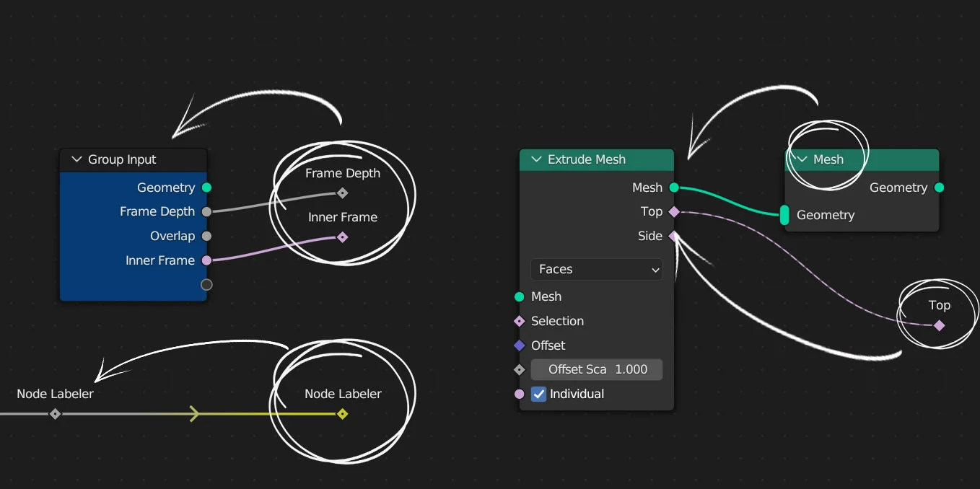Click the Geometry output socket on Group Input
980x489 pixels.
(x=206, y=188)
